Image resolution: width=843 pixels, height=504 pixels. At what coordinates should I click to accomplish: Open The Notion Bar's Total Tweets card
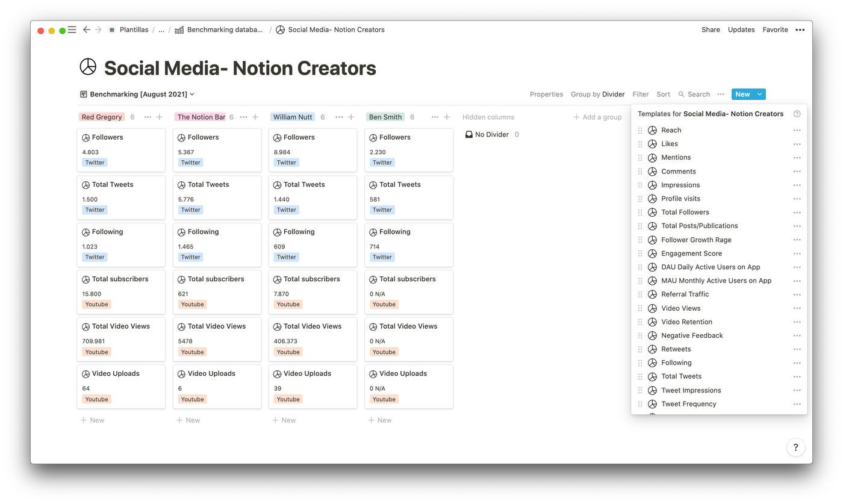(217, 198)
